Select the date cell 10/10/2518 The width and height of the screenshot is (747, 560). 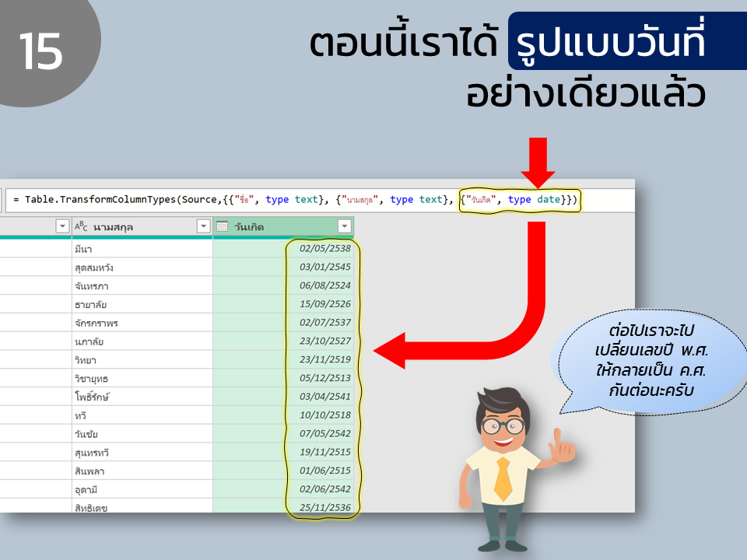[x=283, y=415]
